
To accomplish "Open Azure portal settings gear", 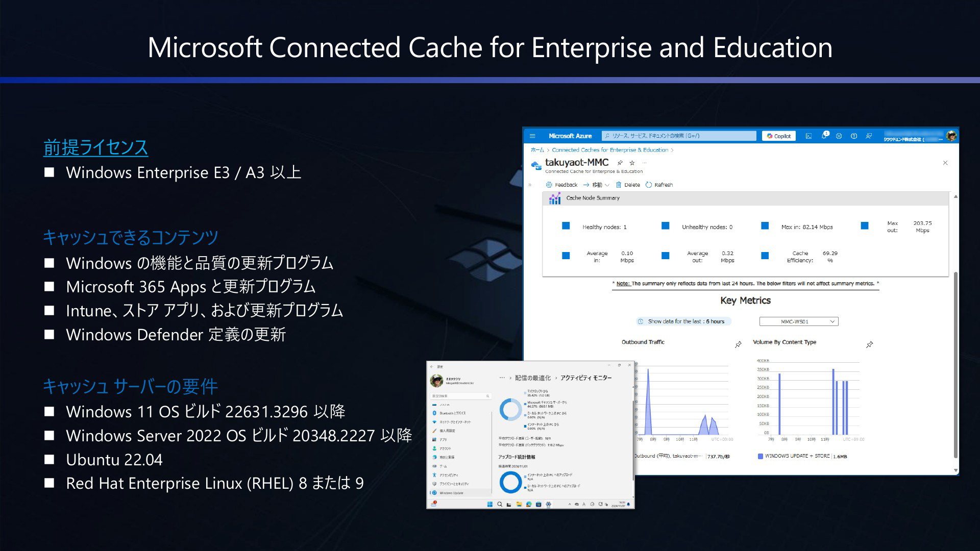I will [x=839, y=136].
